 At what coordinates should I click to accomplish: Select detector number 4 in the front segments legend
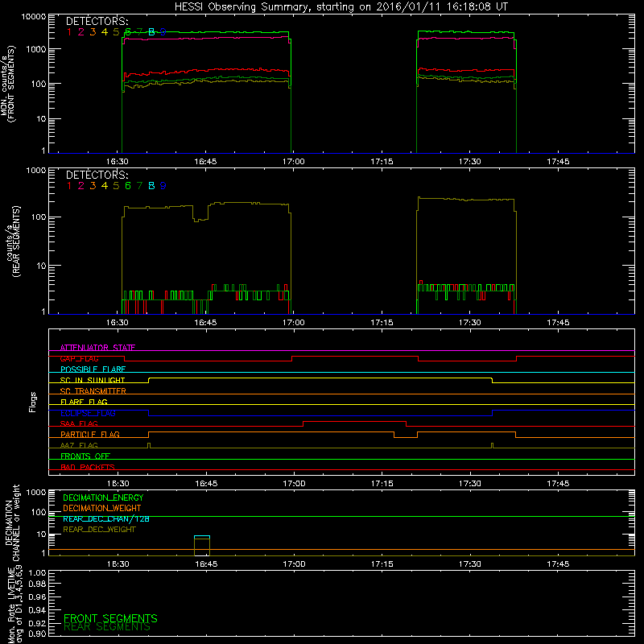point(105,32)
